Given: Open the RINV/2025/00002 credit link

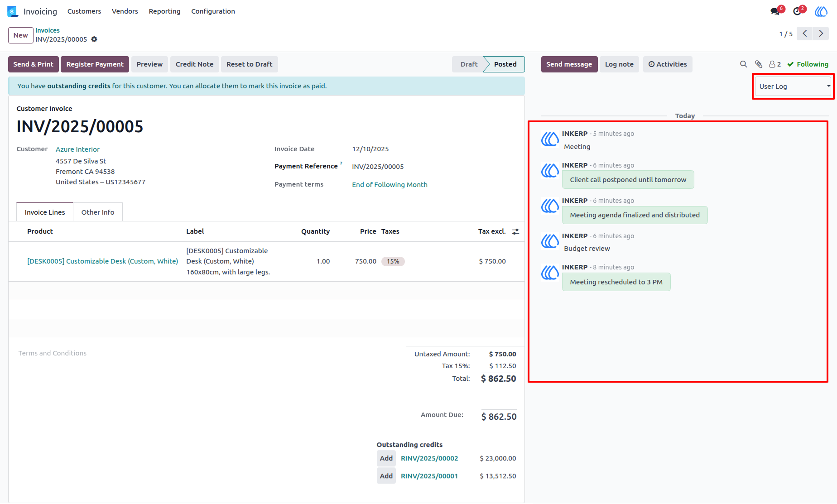Looking at the screenshot, I should [x=429, y=458].
